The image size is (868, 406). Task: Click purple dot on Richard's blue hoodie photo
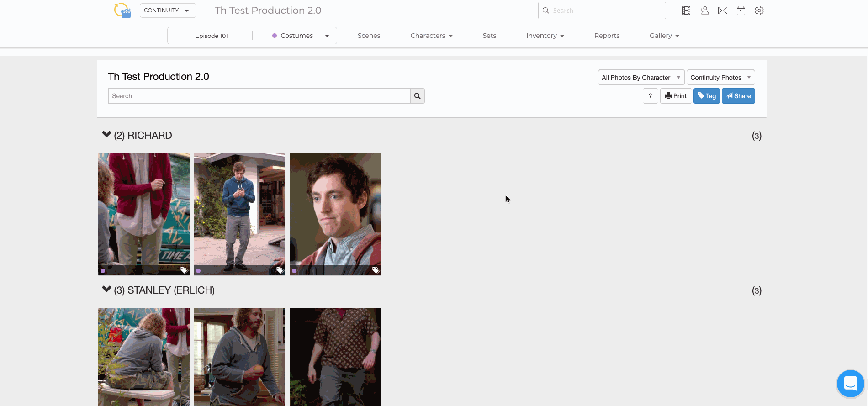[198, 271]
